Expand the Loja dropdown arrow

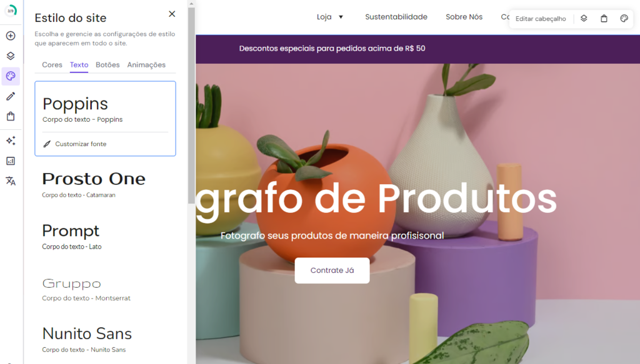point(341,17)
